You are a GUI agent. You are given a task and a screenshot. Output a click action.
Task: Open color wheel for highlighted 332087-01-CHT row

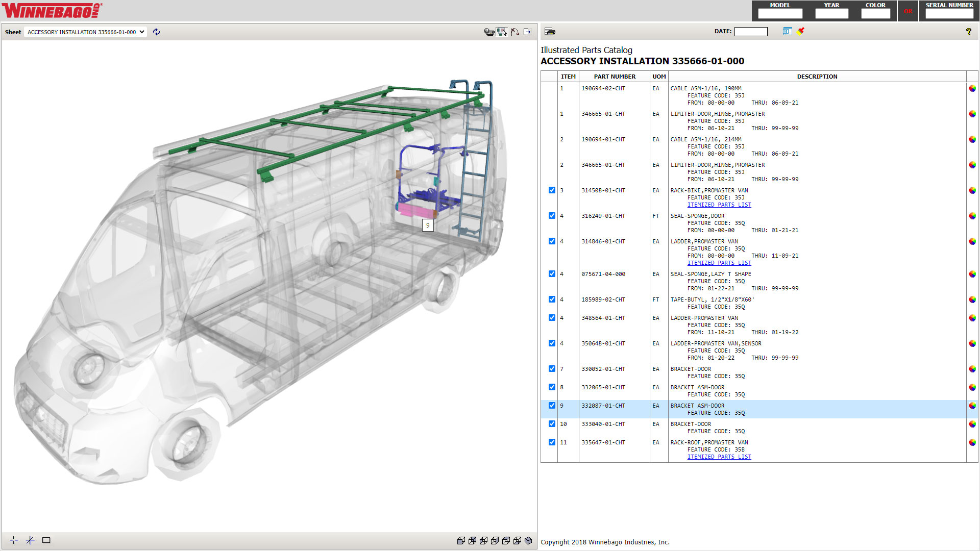coord(972,406)
